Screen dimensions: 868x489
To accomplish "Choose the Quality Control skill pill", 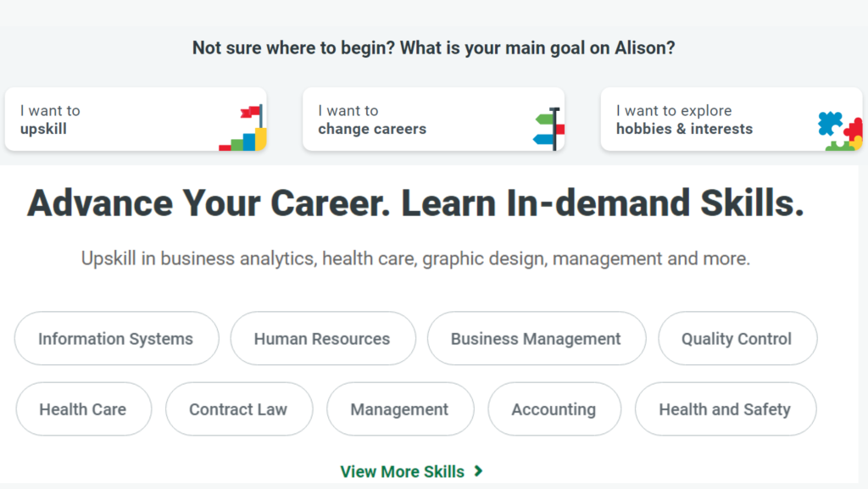I will [x=737, y=338].
